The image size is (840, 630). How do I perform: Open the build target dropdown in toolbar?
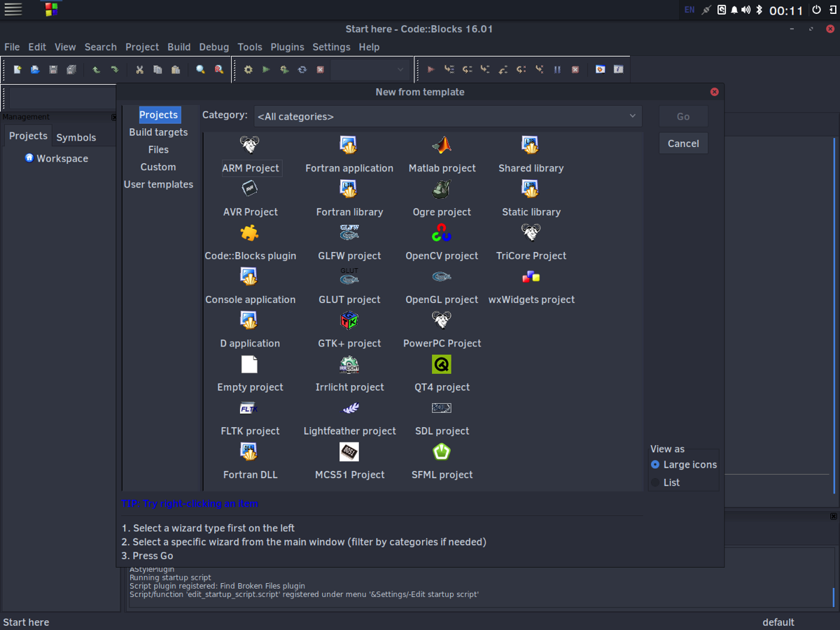(x=369, y=70)
